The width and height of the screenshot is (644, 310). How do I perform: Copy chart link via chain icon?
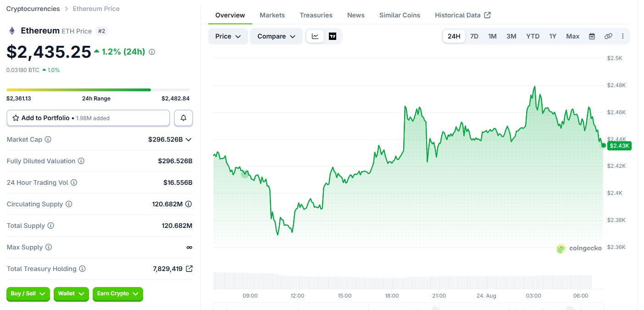point(608,36)
